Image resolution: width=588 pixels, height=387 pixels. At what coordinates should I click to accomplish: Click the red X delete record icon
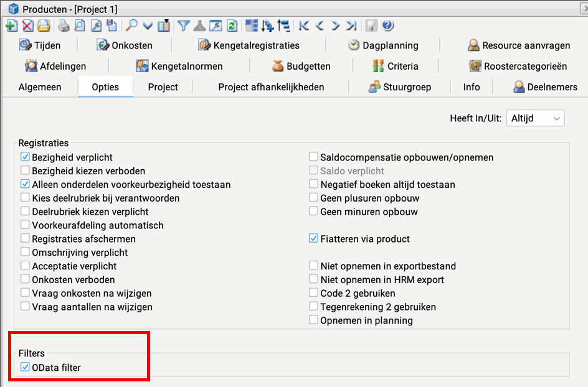tap(27, 26)
